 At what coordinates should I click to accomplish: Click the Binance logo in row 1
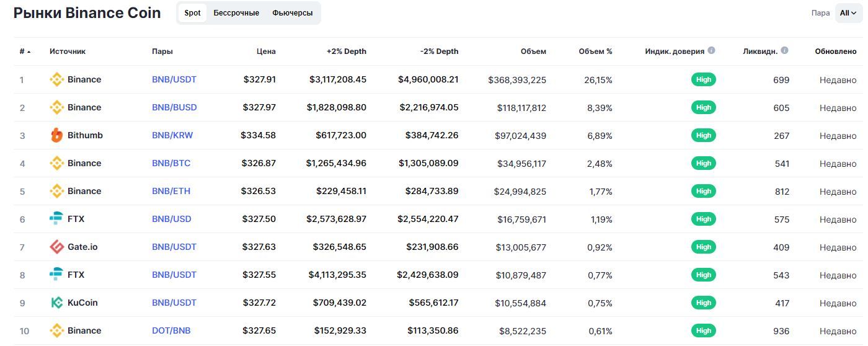coord(56,79)
